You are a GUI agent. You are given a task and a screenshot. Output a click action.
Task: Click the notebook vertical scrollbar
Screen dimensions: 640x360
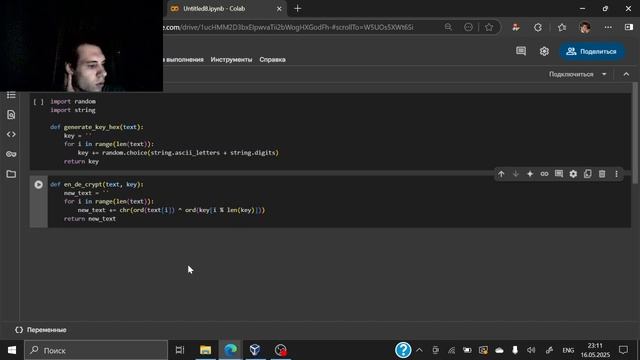point(635,133)
